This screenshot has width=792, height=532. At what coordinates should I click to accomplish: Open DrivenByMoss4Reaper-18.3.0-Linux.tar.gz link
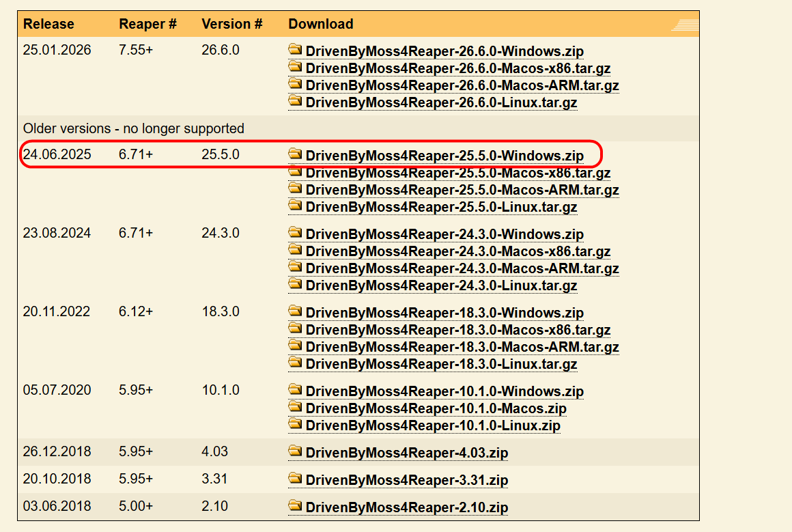[441, 364]
